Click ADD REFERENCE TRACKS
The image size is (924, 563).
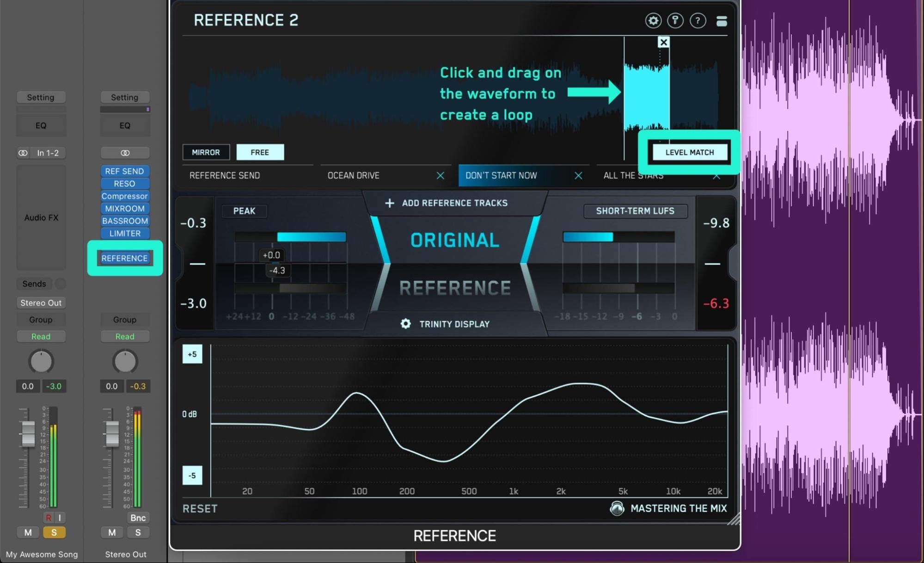454,203
